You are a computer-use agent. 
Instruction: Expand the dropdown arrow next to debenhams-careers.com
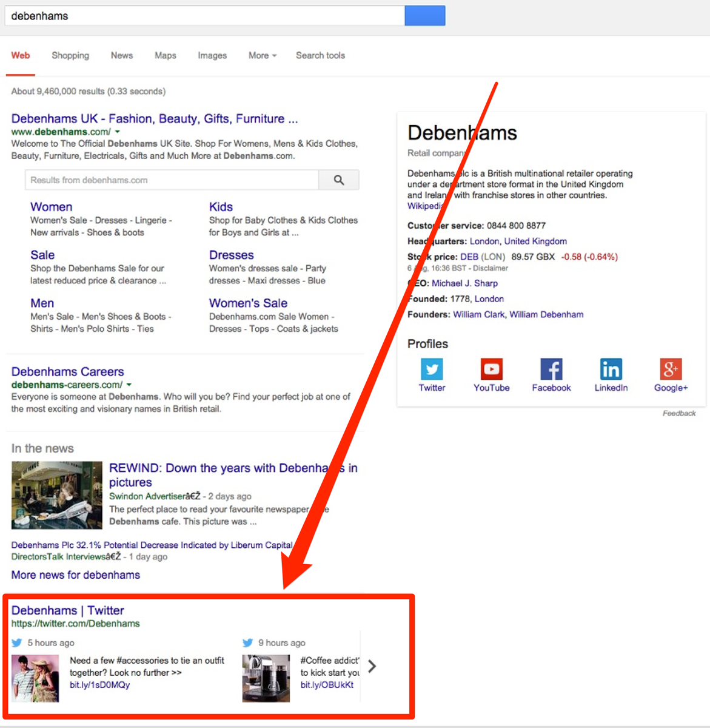pos(129,385)
